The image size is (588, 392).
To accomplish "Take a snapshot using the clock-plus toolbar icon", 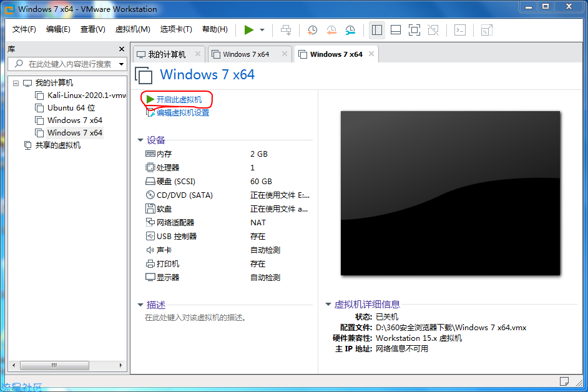I will (x=312, y=30).
